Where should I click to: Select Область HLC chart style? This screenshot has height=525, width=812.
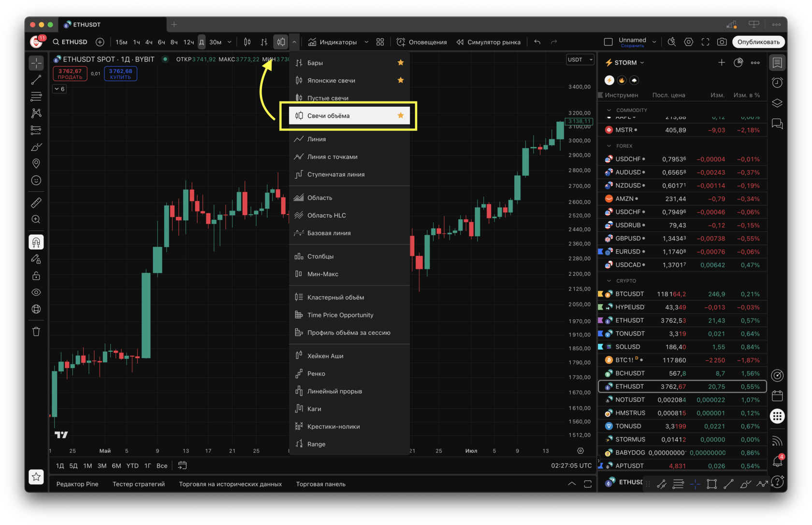coord(349,215)
